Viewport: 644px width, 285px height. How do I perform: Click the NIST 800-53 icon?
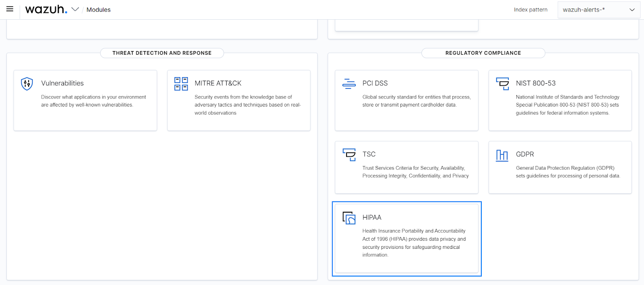(502, 84)
